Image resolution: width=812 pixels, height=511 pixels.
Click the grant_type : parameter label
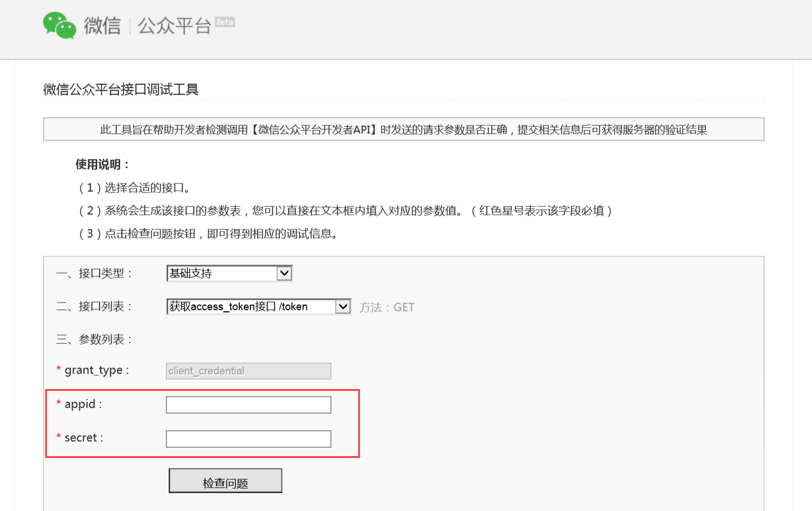point(97,370)
